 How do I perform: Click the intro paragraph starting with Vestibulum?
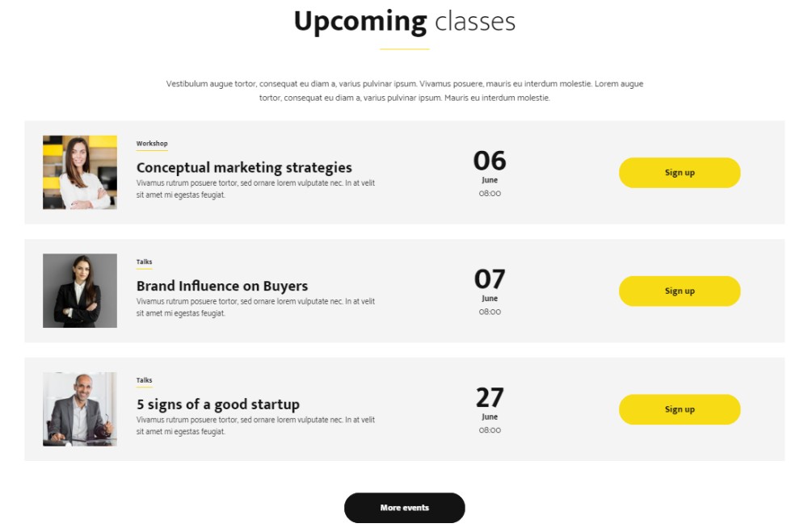405,90
